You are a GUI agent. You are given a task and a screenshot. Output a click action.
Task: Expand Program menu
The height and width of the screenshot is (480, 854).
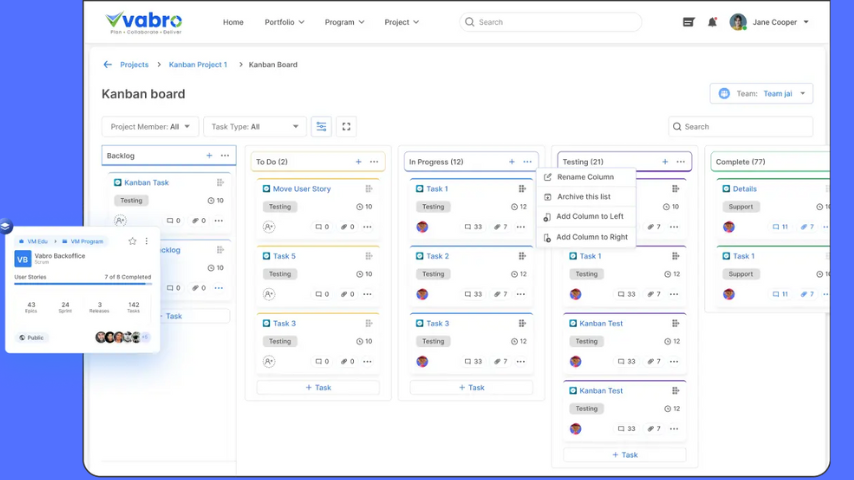344,22
